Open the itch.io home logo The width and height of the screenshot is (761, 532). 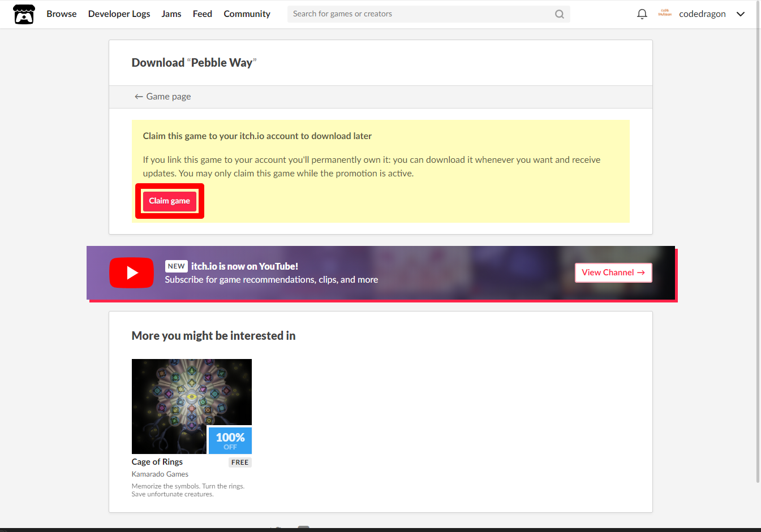tap(24, 14)
